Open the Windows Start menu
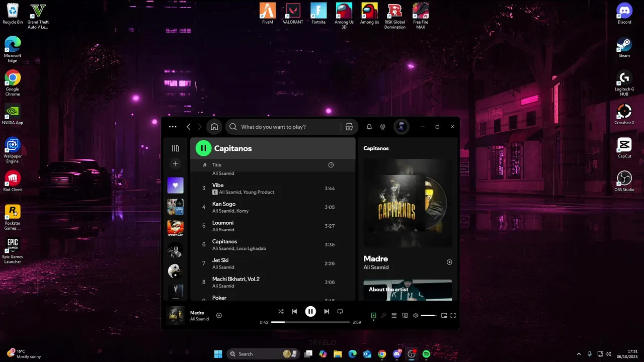 pos(218,354)
